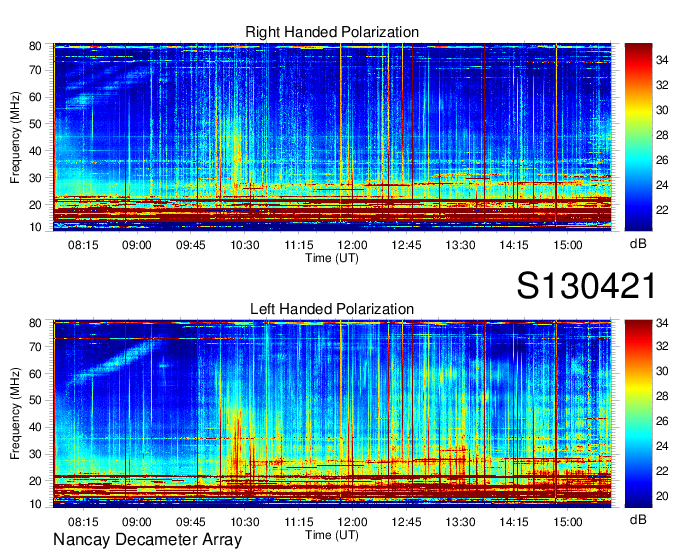This screenshot has height=552, width=680.
Task: Click the 20 MHz tick of upper plot
Action: coord(35,205)
